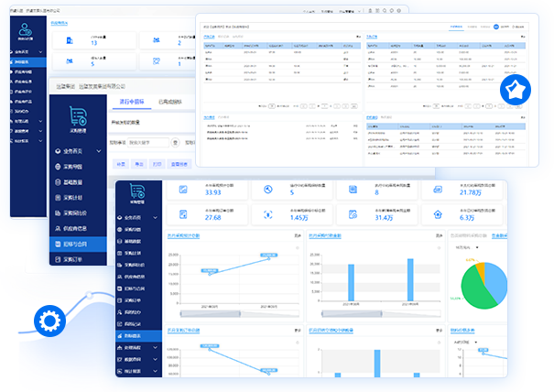
Task: Click the icon beside the 21.78万 value
Action: point(438,190)
